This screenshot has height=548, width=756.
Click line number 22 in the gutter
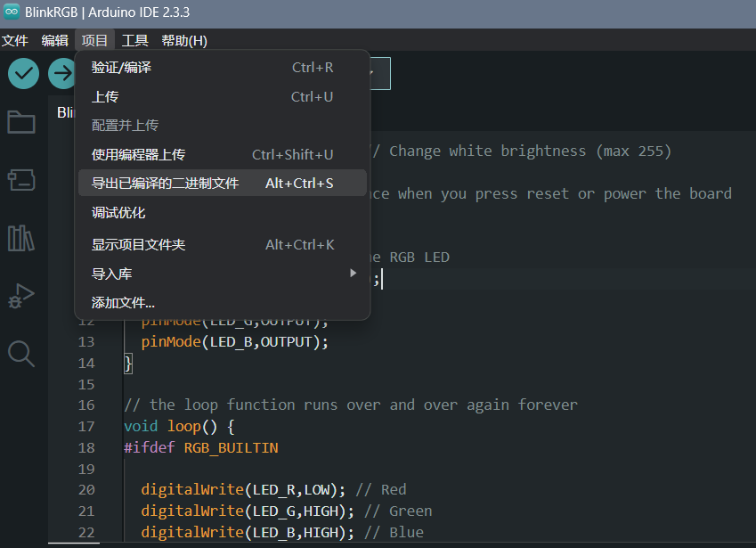point(86,533)
